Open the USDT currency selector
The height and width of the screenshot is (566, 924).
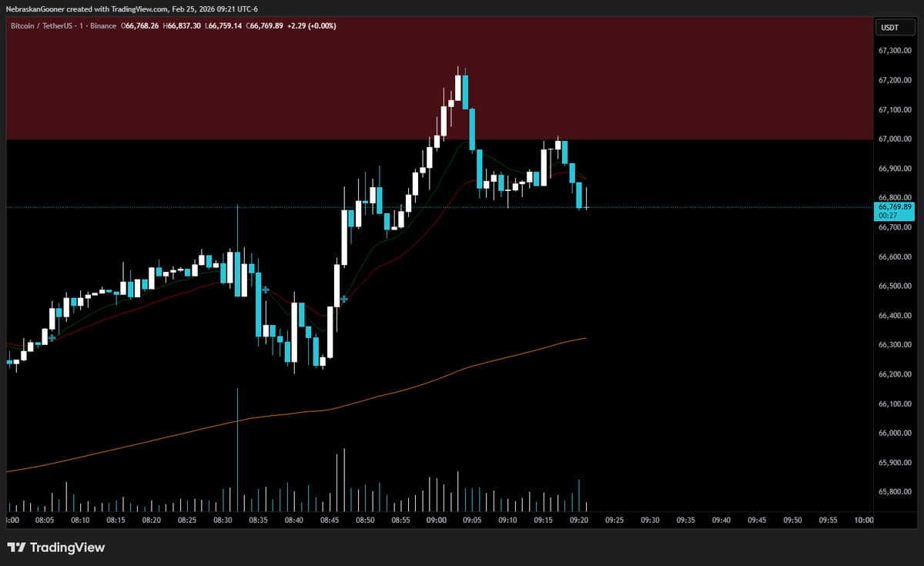click(889, 28)
